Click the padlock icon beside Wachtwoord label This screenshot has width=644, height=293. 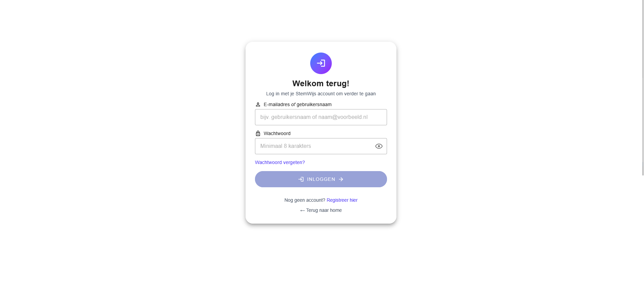(258, 133)
